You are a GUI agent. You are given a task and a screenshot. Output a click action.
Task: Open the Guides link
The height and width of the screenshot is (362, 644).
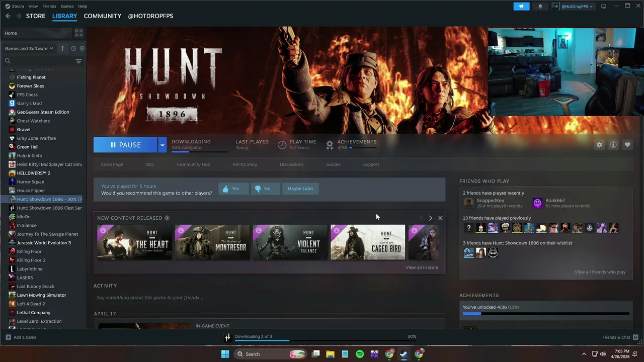333,164
